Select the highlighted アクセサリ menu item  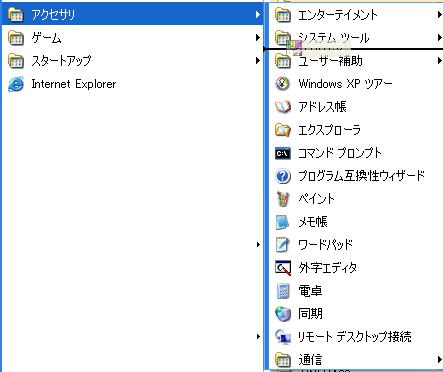[x=132, y=14]
